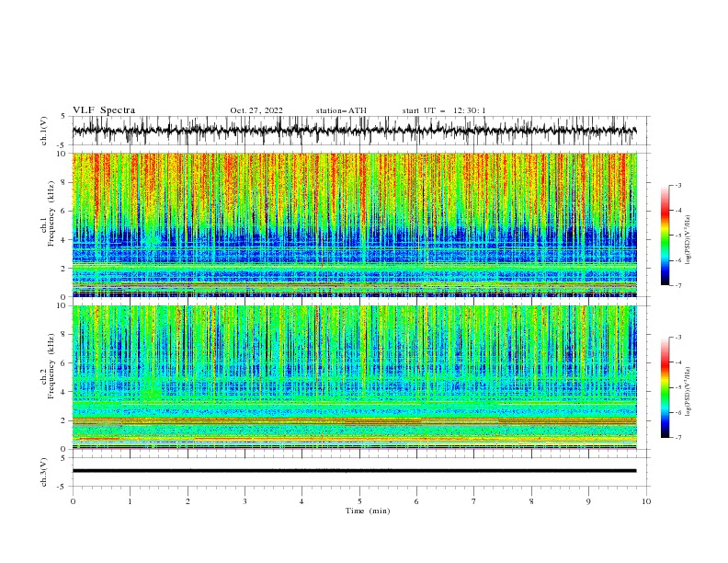Image resolution: width=728 pixels, height=563 pixels.
Task: Click time axis tick label '9'
Action: 588,501
